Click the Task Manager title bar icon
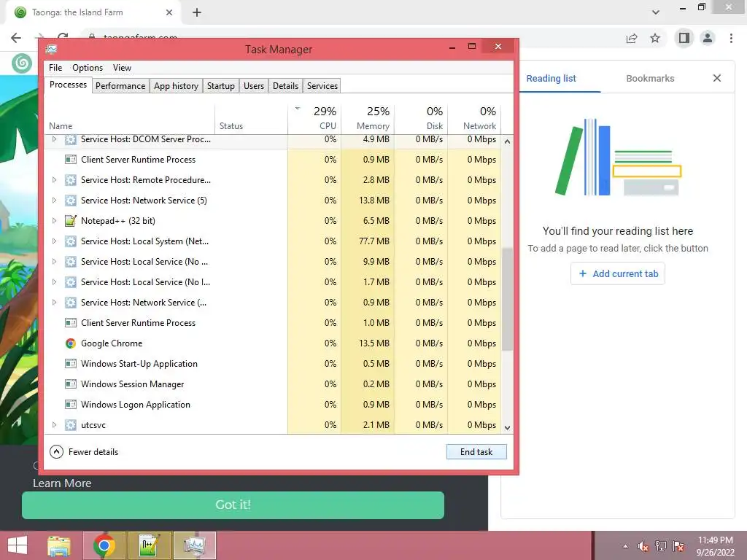Image resolution: width=747 pixels, height=560 pixels. pos(52,49)
